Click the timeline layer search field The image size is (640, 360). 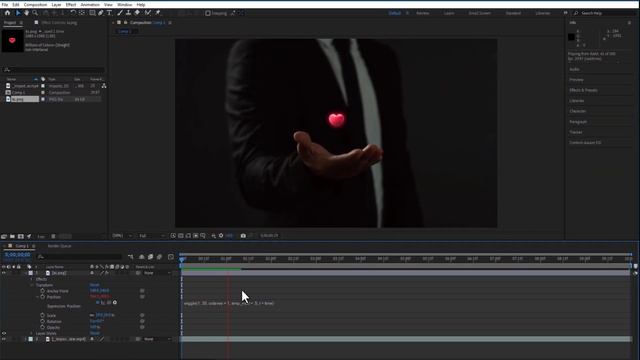coord(79,257)
